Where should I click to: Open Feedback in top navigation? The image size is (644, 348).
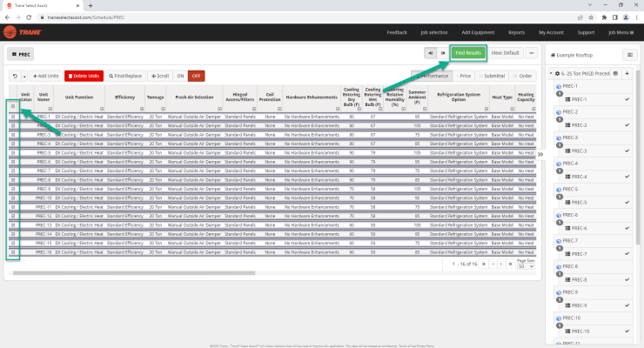pos(397,32)
